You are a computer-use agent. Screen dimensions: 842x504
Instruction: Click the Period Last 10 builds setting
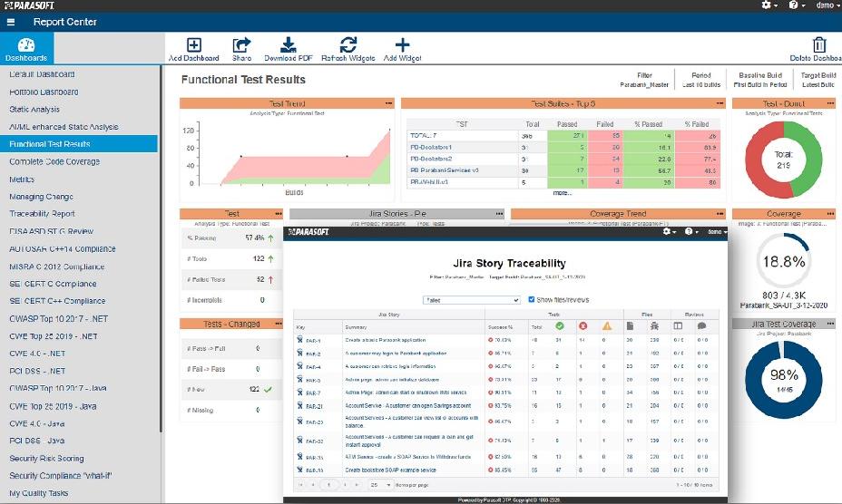click(x=701, y=80)
